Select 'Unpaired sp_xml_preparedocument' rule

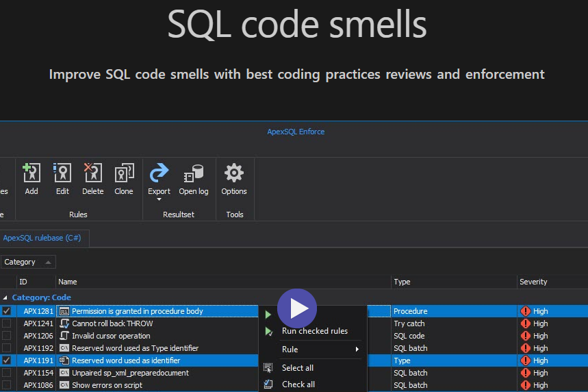click(x=131, y=373)
